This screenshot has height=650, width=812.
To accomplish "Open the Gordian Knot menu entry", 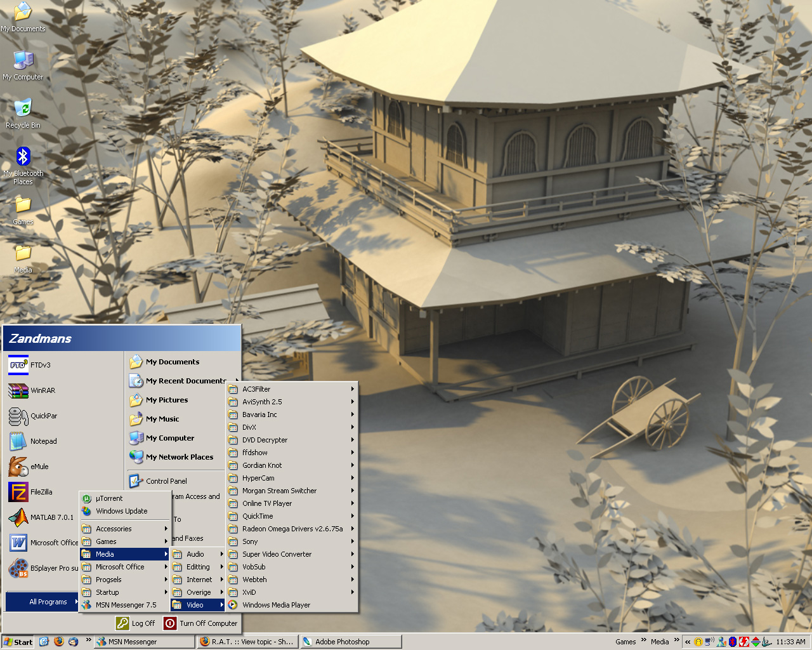I will pos(262,465).
